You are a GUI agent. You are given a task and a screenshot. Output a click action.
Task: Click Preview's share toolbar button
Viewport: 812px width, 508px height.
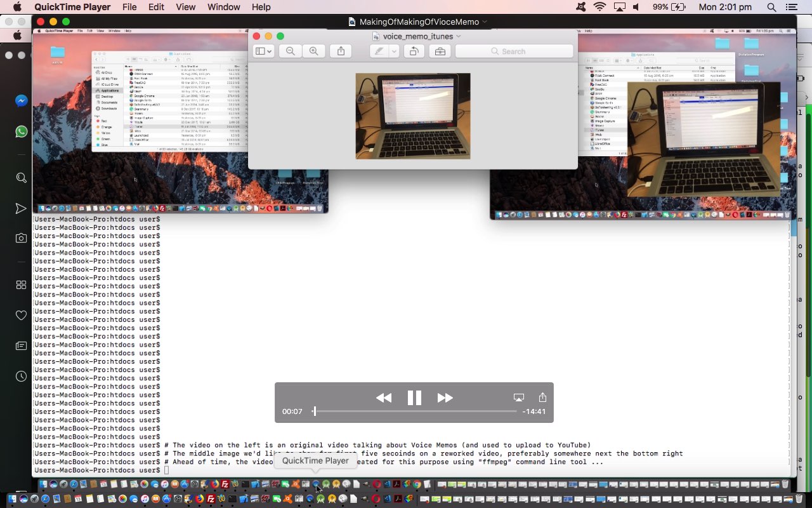pyautogui.click(x=341, y=51)
